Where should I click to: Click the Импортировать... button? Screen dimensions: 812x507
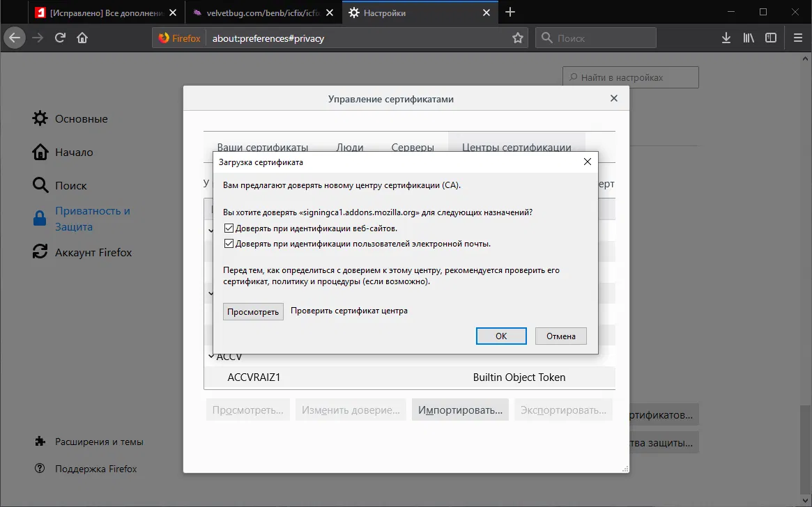pyautogui.click(x=461, y=409)
